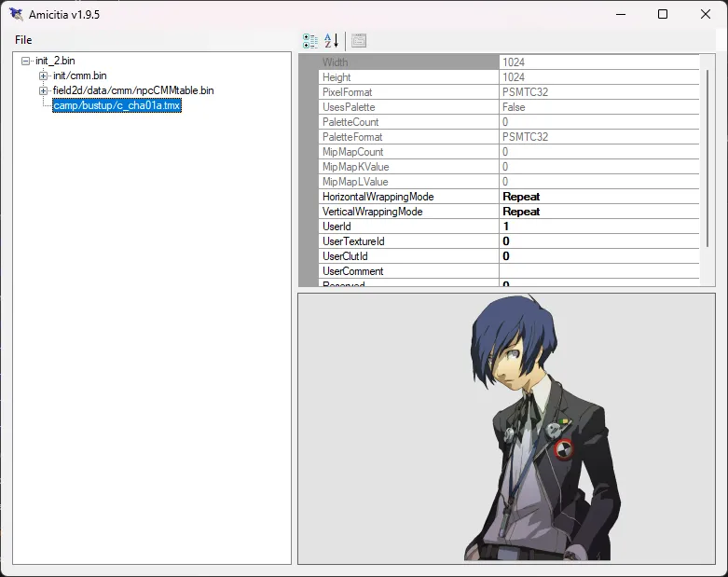Select the UsesPalette property label
This screenshot has height=577, width=728.
(x=349, y=107)
